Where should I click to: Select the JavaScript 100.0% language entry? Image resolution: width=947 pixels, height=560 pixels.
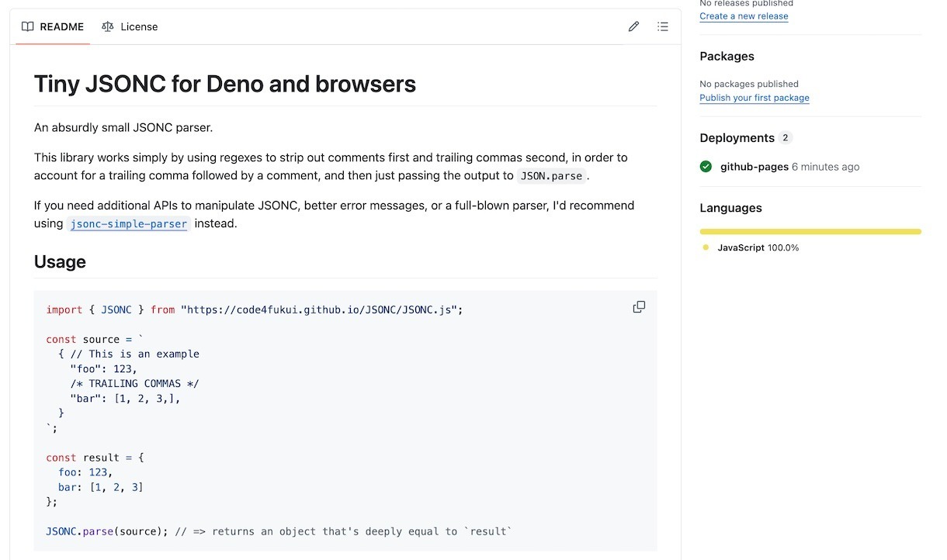(x=758, y=247)
